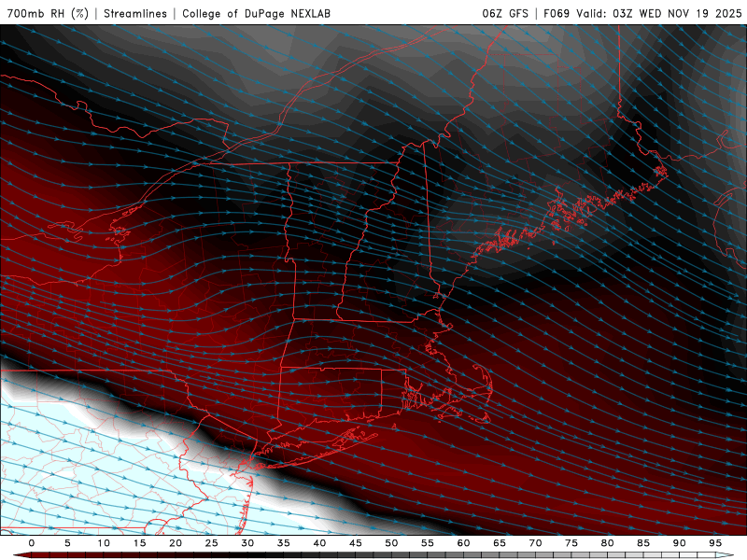Screen dimensions: 747x560
Task: Click the colorbar value "20"
Action: [176, 543]
